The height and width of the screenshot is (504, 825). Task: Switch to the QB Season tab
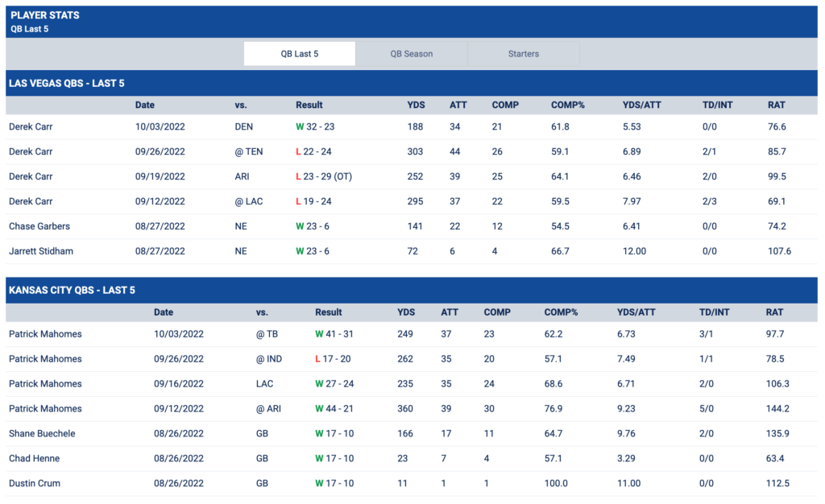pos(412,54)
